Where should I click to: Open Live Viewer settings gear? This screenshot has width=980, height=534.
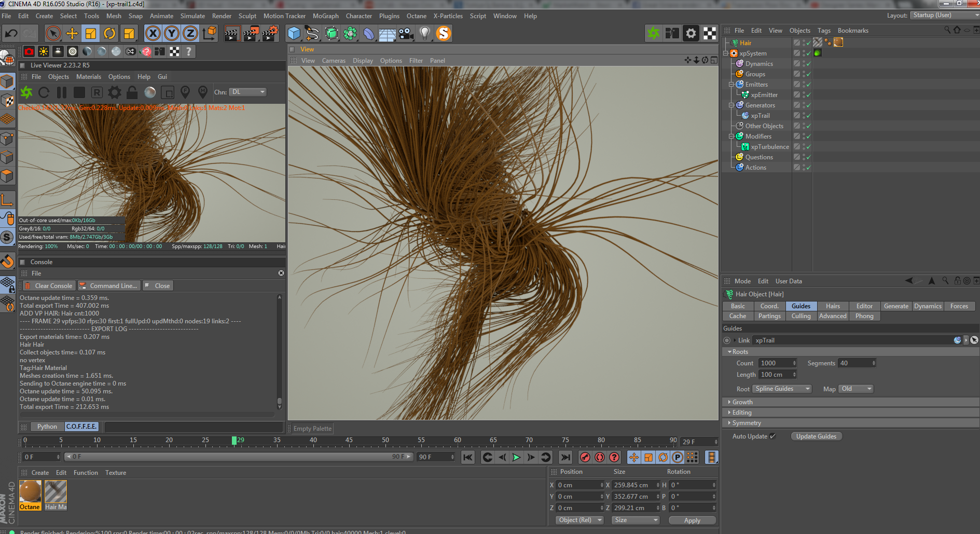pos(115,92)
